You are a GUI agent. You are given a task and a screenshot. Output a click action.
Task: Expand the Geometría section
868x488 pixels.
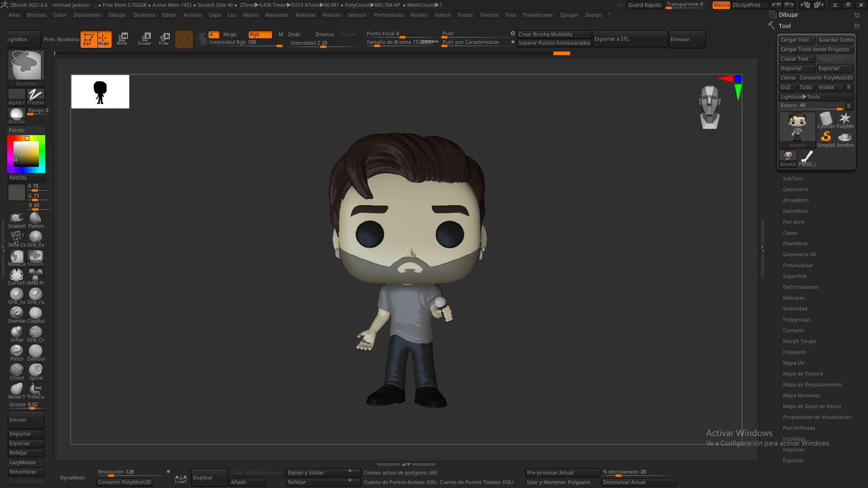[x=795, y=189]
